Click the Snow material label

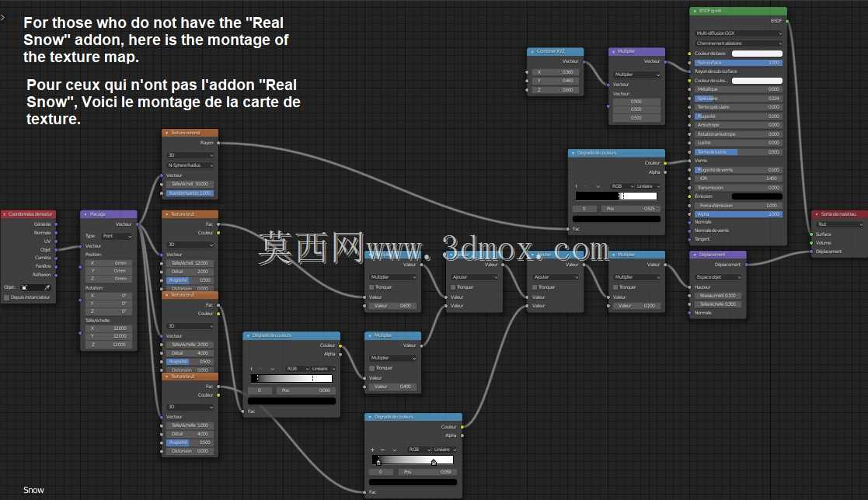[33, 490]
